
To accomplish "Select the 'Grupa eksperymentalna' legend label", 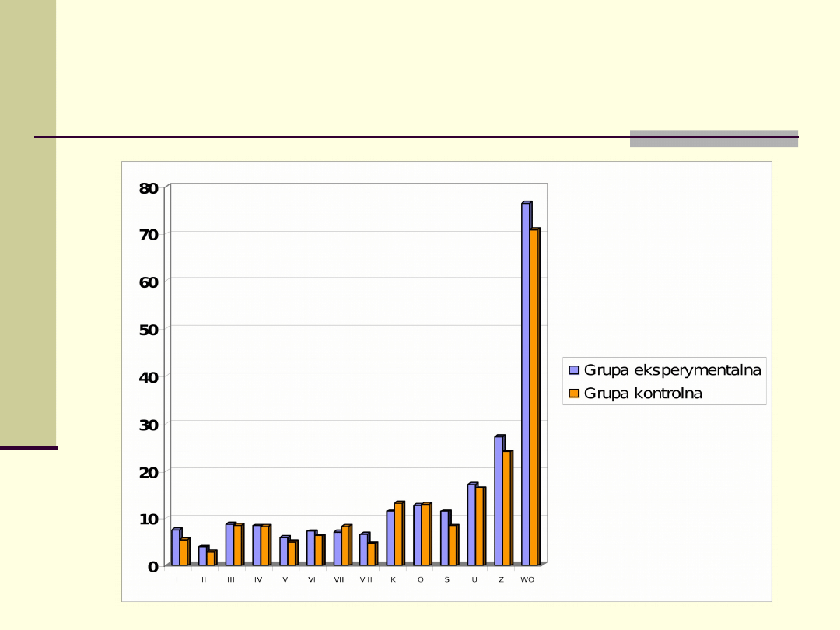I will point(672,370).
